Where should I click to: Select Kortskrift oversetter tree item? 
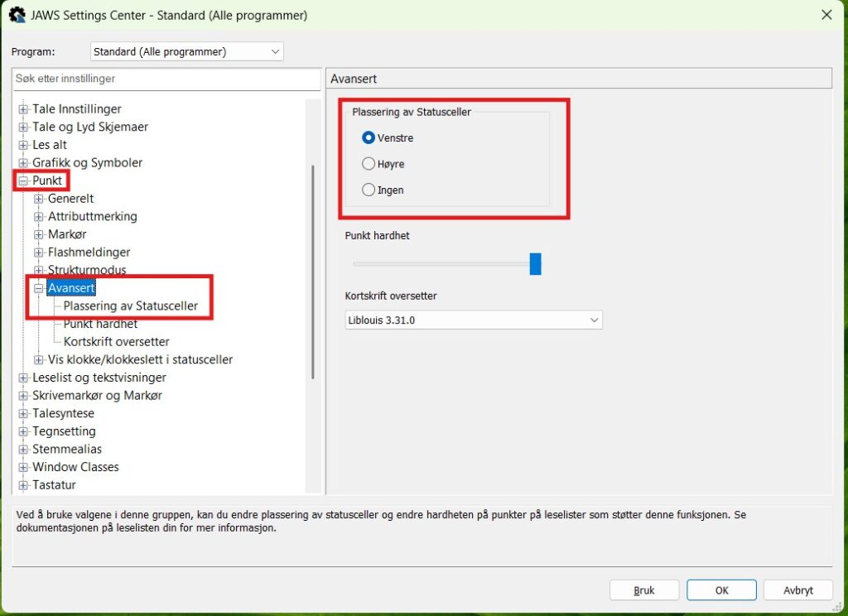coord(116,342)
